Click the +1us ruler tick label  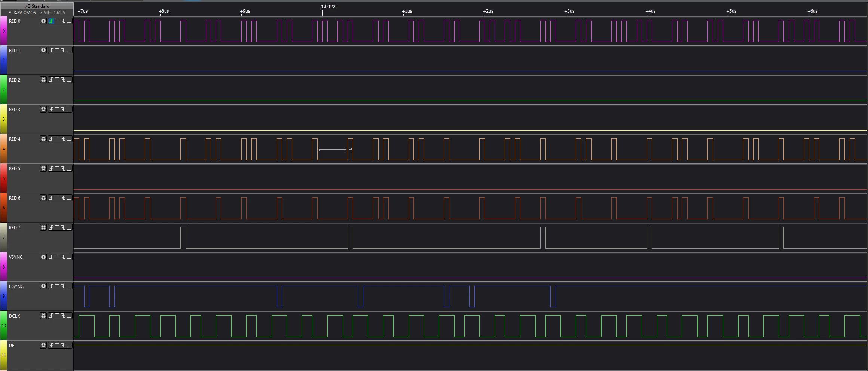[407, 11]
